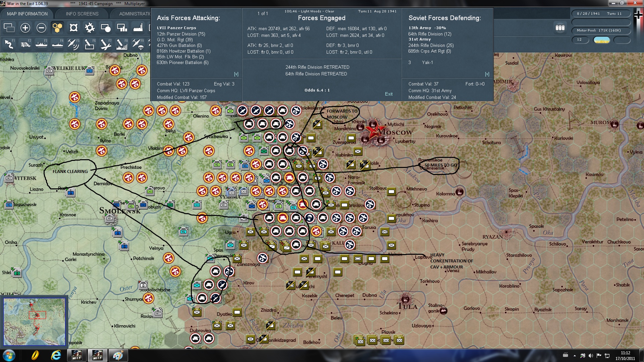
Task: Open Paint from the taskbar
Action: pos(118,355)
